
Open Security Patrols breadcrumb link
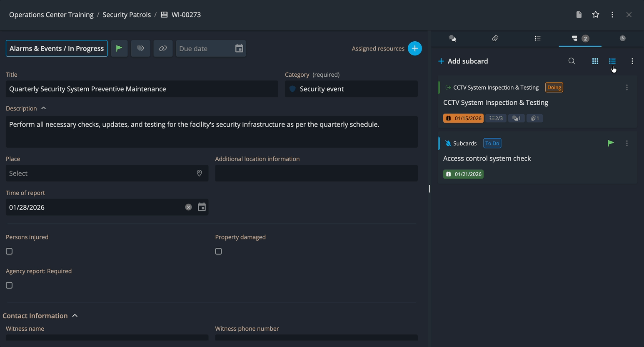click(x=127, y=15)
